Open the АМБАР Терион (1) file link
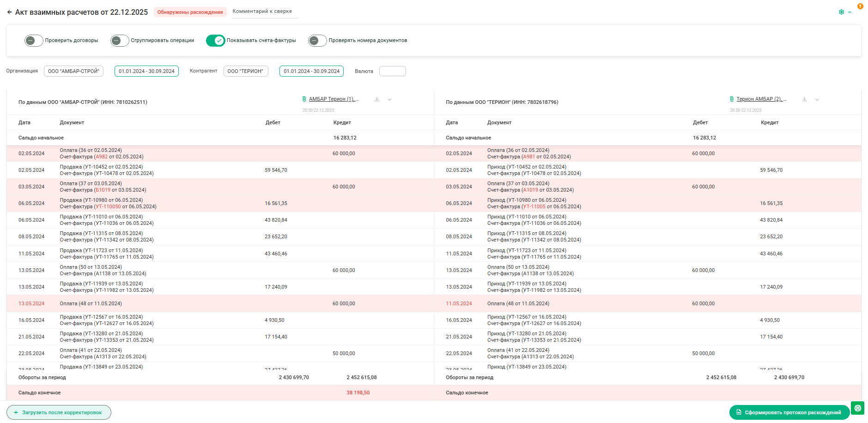This screenshot has height=423, width=868. [x=333, y=99]
